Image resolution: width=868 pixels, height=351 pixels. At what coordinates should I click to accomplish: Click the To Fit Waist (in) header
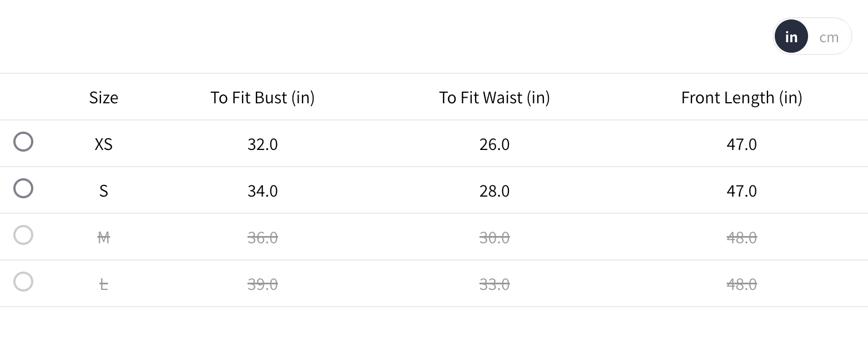point(494,98)
